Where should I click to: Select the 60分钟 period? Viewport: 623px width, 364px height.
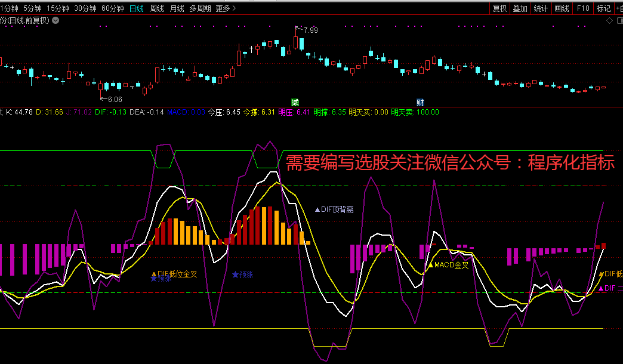pos(113,8)
